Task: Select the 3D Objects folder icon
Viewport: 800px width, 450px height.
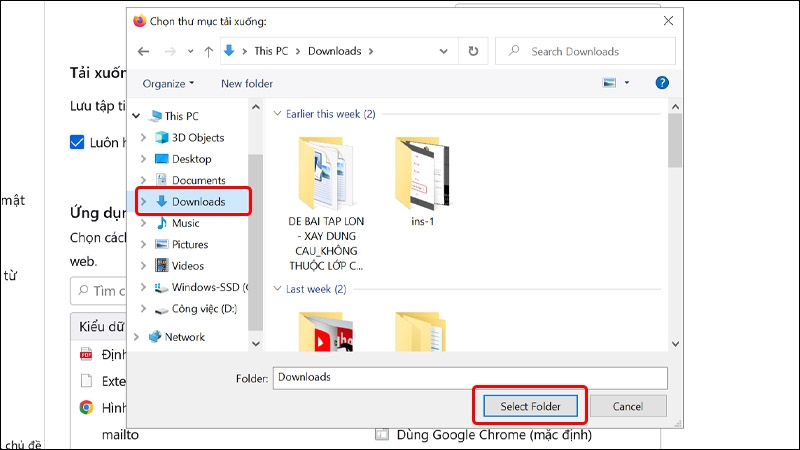Action: (x=162, y=137)
